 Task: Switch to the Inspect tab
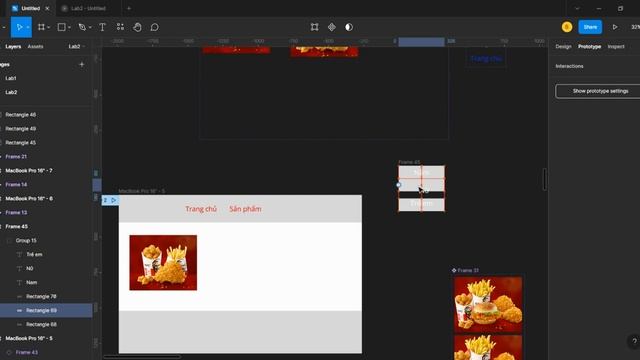[x=616, y=47]
